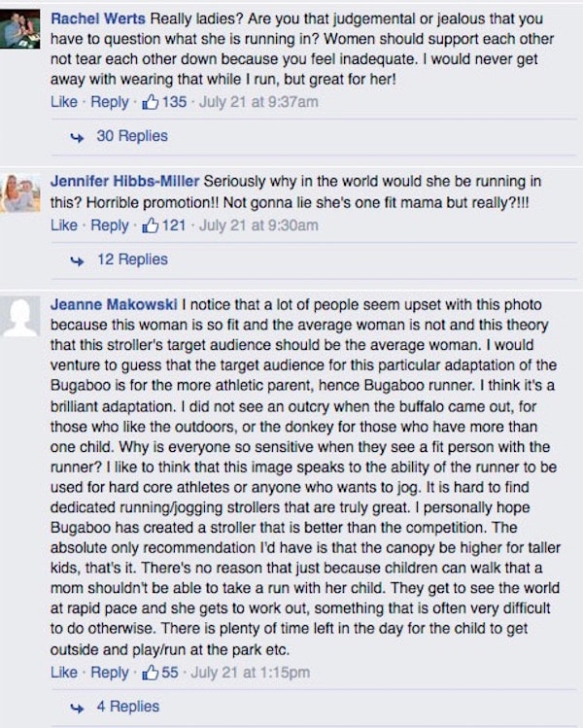Reply to Rachel Werts' comment

point(110,102)
